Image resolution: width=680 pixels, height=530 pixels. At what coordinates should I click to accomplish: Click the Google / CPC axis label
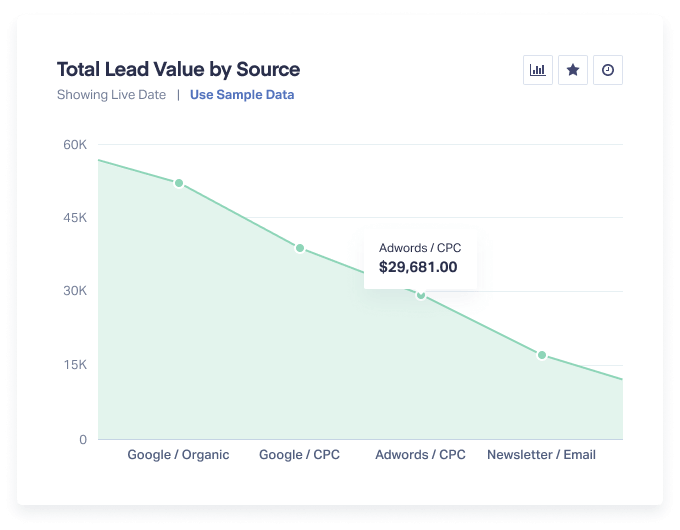(299, 455)
